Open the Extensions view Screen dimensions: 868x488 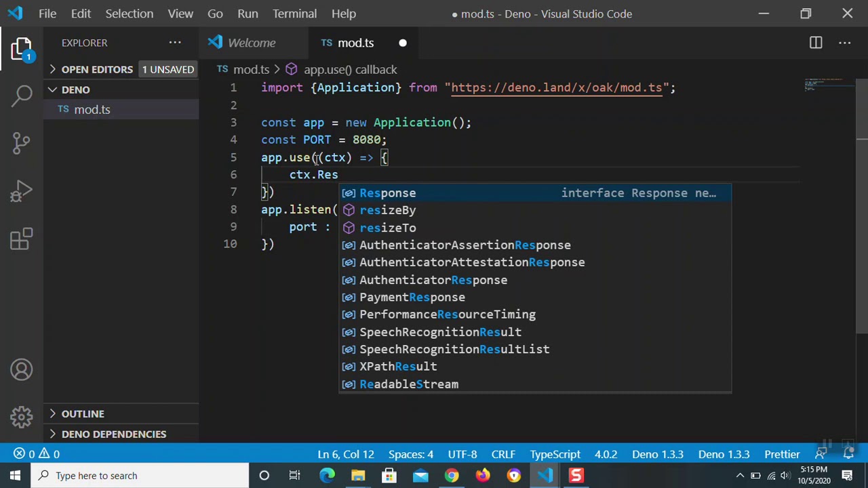point(22,239)
